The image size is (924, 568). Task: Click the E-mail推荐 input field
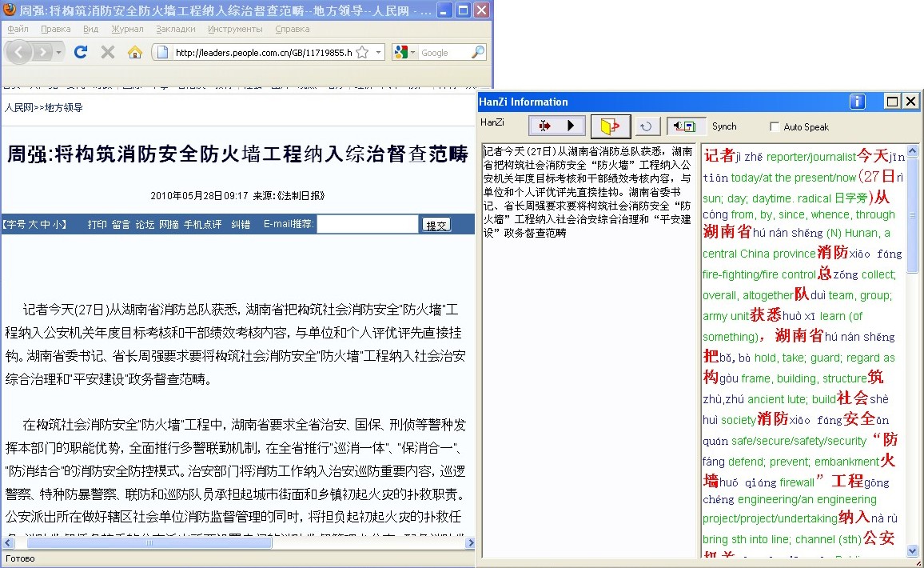pos(368,224)
